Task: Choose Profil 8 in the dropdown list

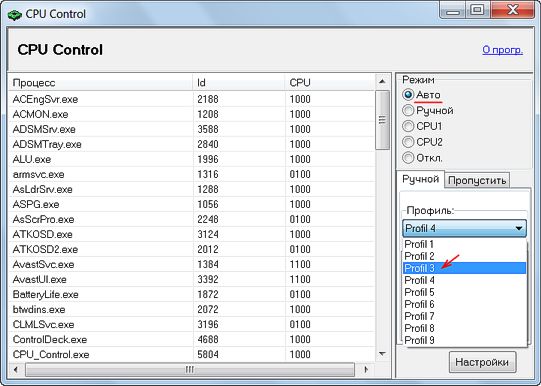Action: click(x=464, y=328)
